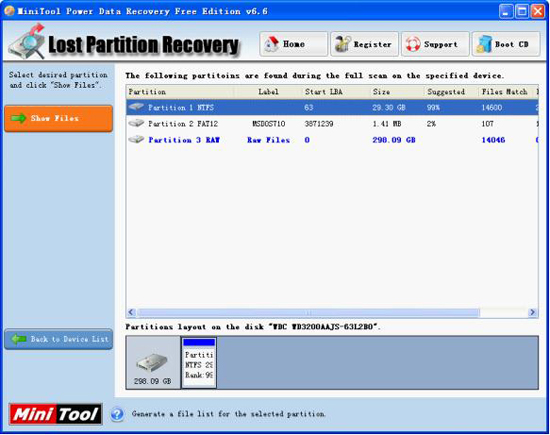
Task: Click the Raw Files label cell
Action: [268, 140]
